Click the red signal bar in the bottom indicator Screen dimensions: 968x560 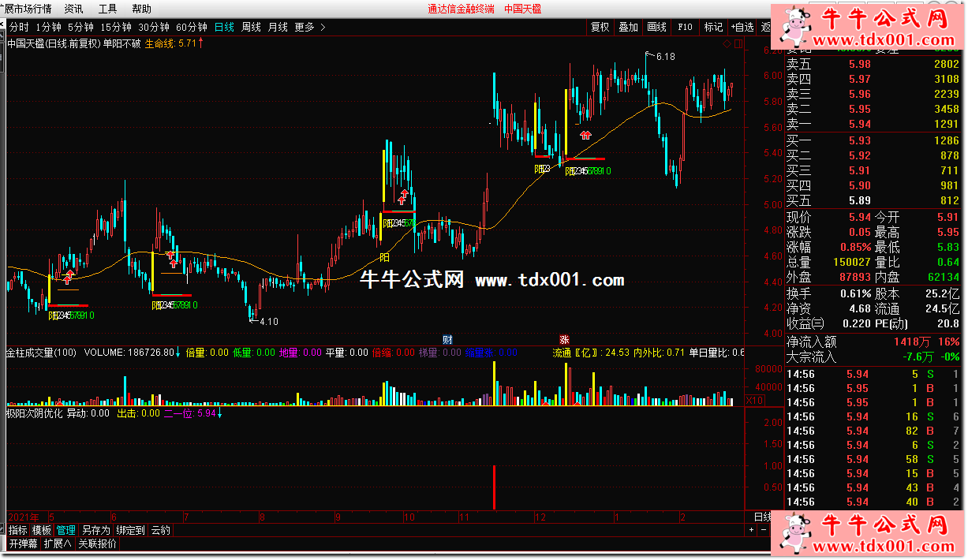tap(494, 487)
